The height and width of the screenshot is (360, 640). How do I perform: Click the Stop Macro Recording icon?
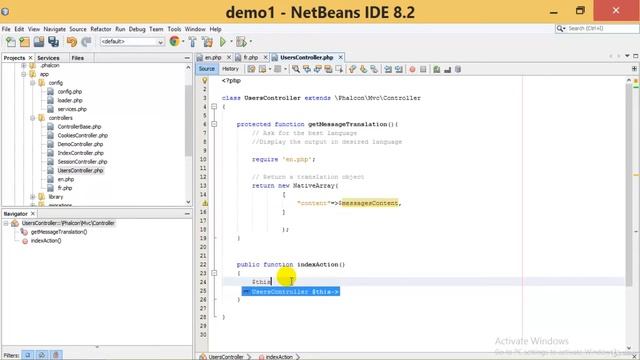423,69
